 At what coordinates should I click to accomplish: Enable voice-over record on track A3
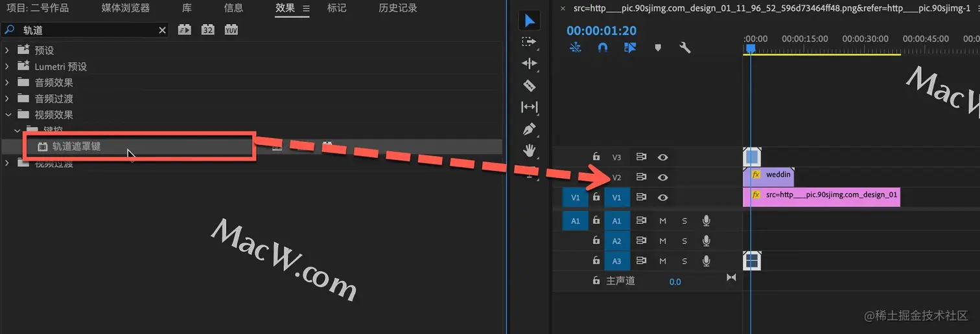click(706, 262)
